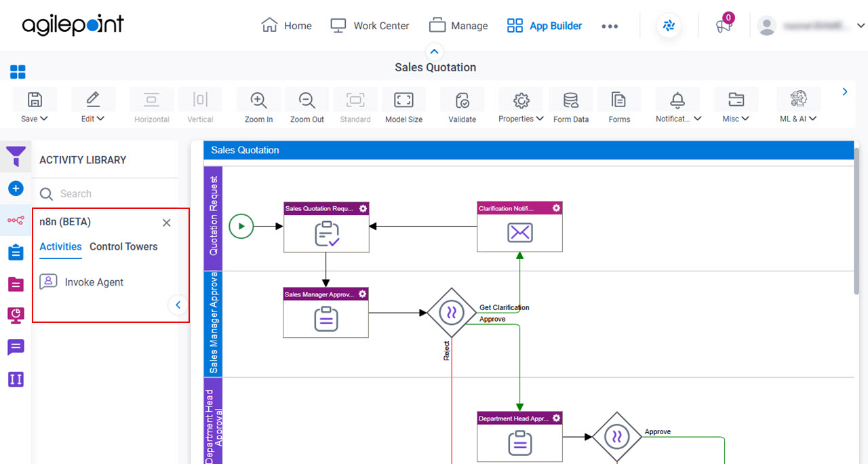
Task: Open Department Head Approval gear settings
Action: (x=556, y=419)
